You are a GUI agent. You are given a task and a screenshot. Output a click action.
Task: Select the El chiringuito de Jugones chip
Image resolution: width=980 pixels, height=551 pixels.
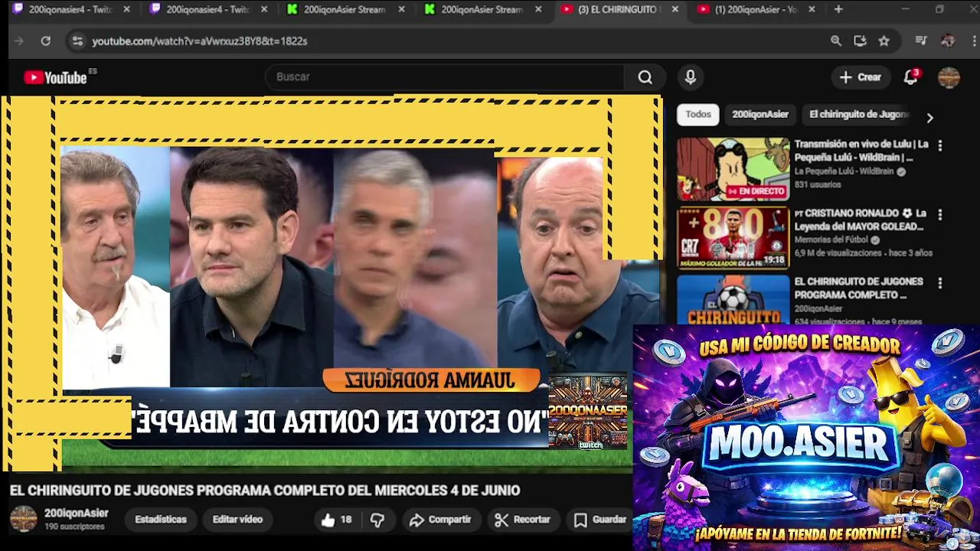point(859,115)
